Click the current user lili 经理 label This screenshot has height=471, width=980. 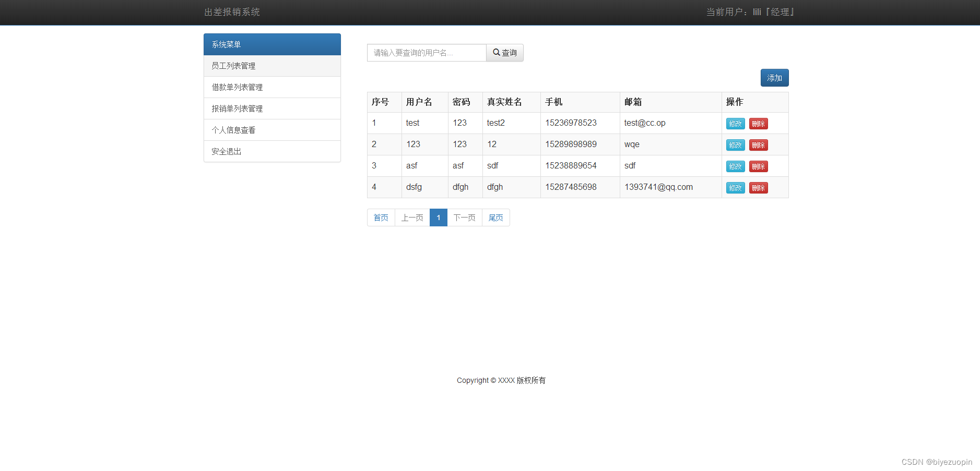pos(750,12)
